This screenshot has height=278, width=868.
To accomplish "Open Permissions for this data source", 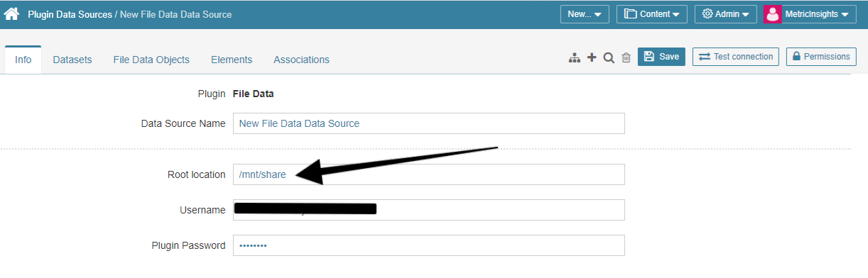I will 821,57.
